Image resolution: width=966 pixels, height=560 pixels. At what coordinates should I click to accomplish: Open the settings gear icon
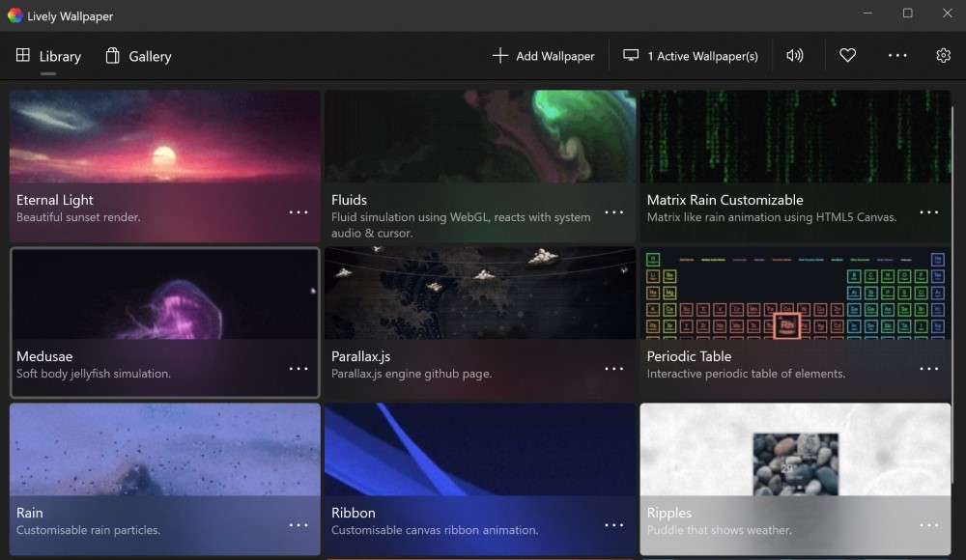coord(943,56)
